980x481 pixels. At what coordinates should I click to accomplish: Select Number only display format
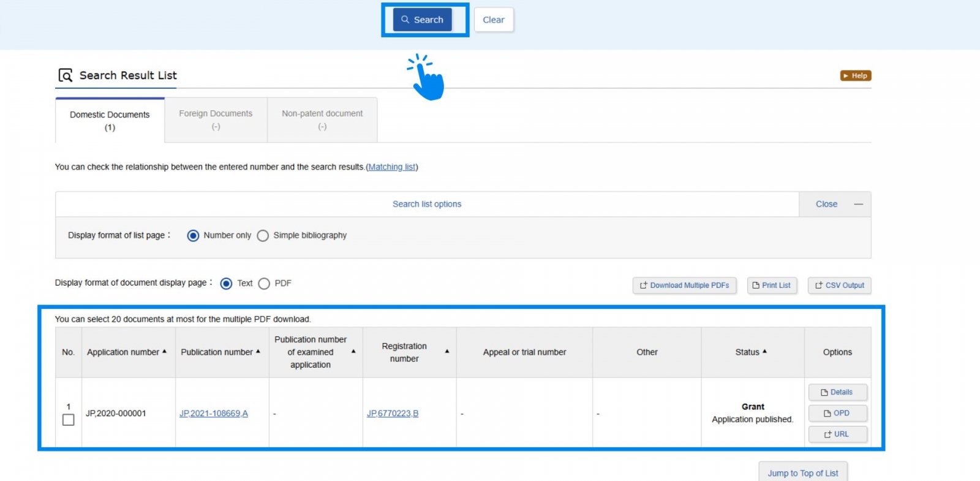click(x=193, y=236)
